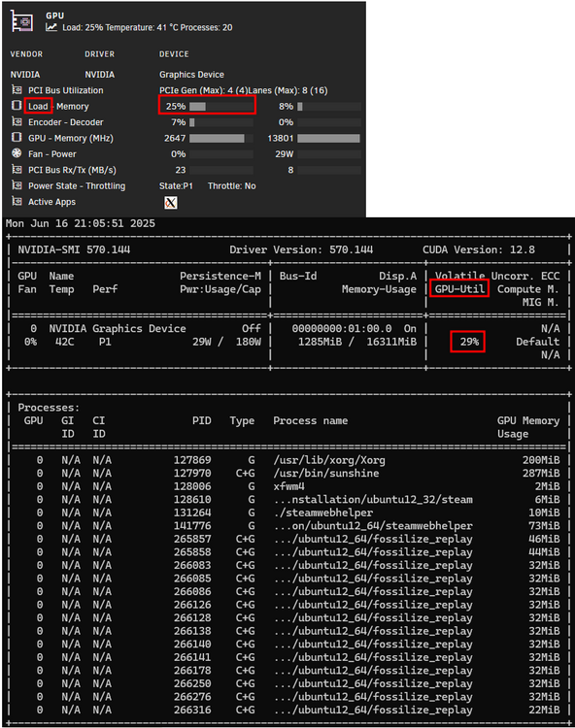Click the ubuntu12_32/steam process name
Viewport: 575px width, 728px height.
click(373, 500)
